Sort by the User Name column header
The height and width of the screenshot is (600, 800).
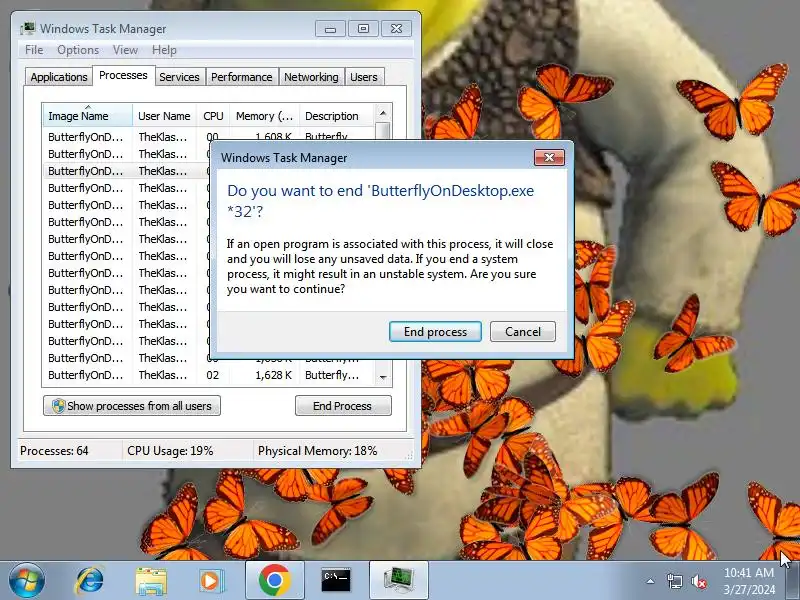point(164,116)
